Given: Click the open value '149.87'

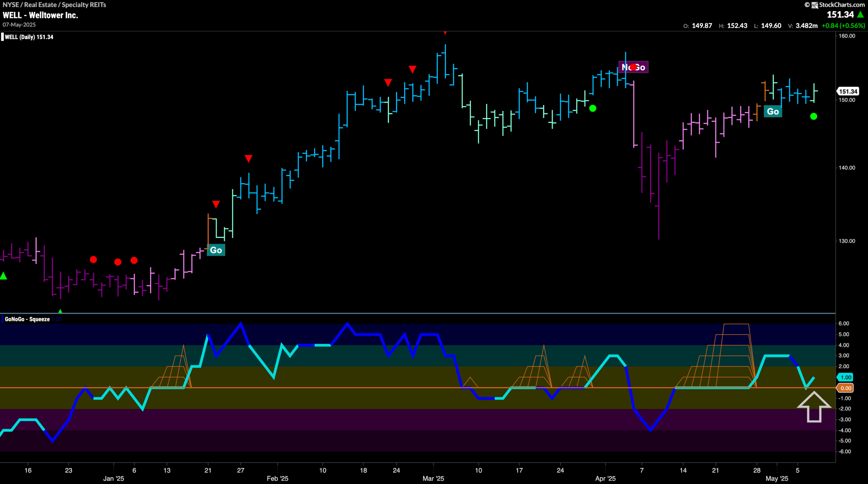Looking at the screenshot, I should (702, 26).
